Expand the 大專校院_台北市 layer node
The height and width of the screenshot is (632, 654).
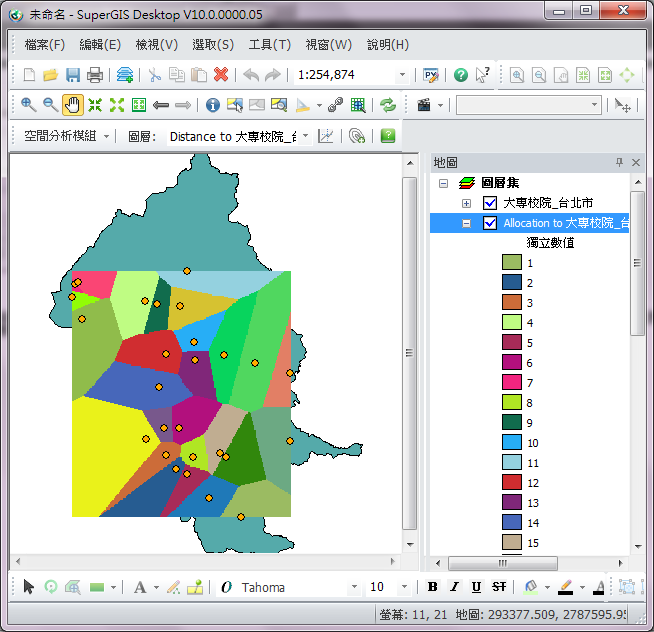coord(466,203)
